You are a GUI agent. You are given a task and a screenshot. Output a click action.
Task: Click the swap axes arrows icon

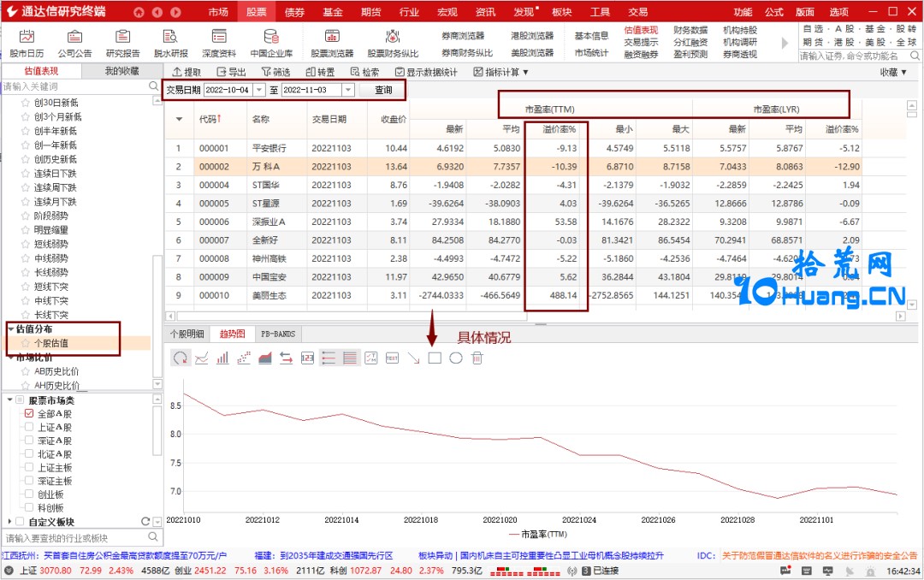point(287,358)
